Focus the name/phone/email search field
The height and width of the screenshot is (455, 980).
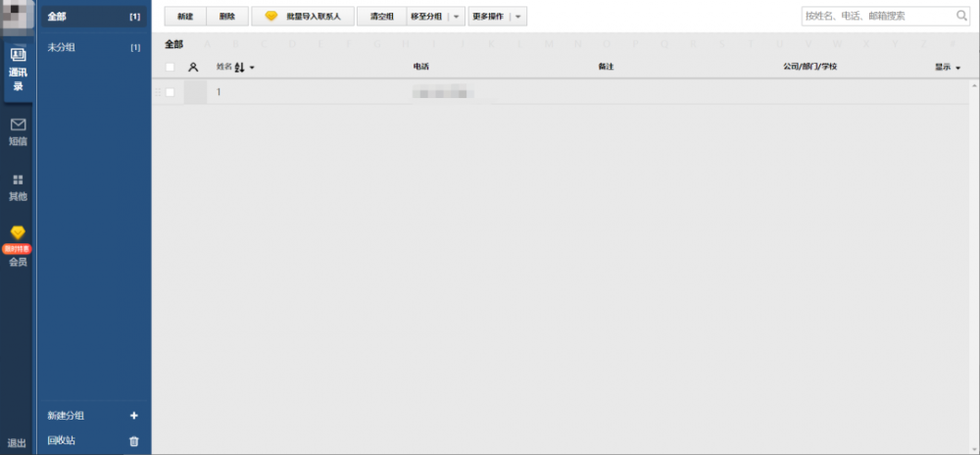pos(875,16)
